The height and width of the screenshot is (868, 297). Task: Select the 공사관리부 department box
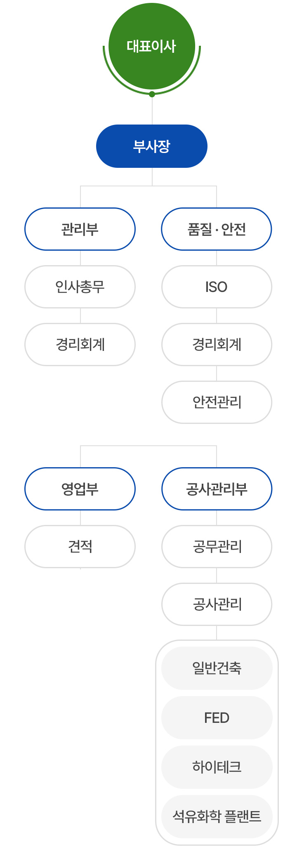tap(217, 489)
